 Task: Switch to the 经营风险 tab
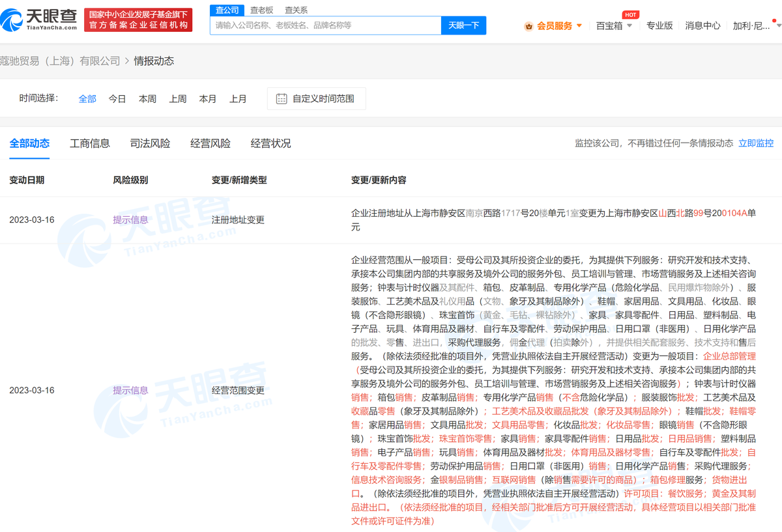[x=210, y=144]
